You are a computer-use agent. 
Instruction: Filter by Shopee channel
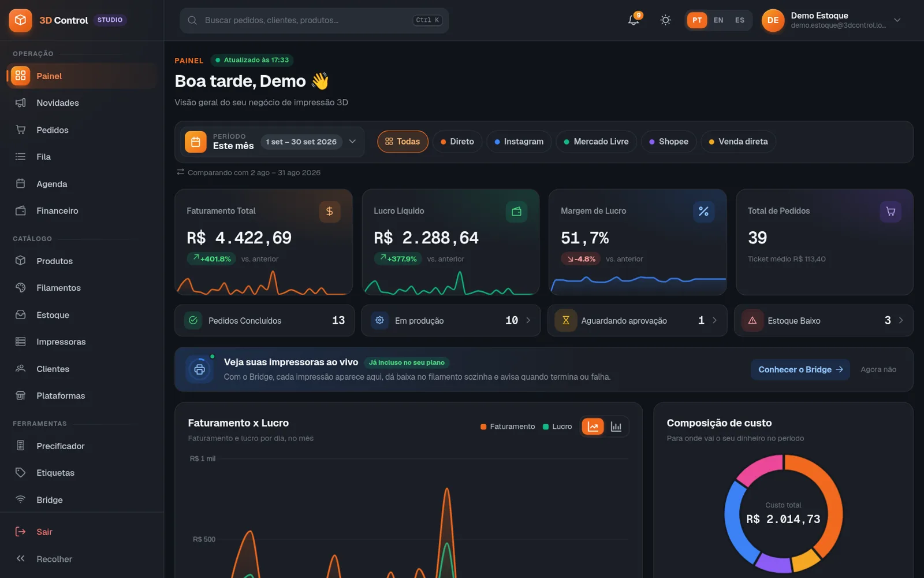[669, 142]
